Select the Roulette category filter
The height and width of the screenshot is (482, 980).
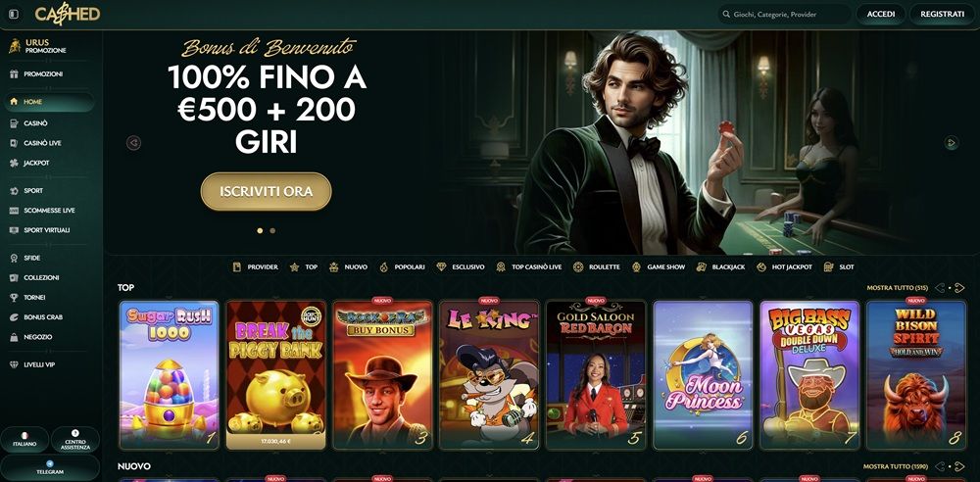(596, 266)
